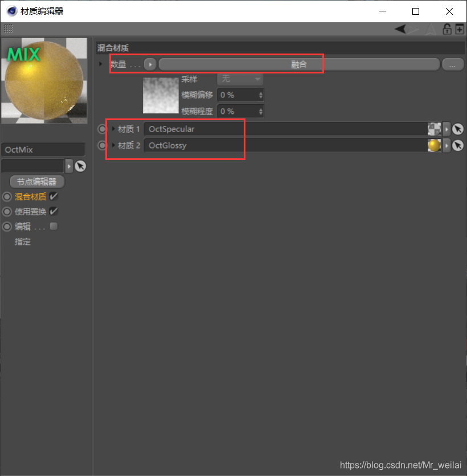467x476 pixels.
Task: Click the 材质 1 label
Action: pos(129,129)
